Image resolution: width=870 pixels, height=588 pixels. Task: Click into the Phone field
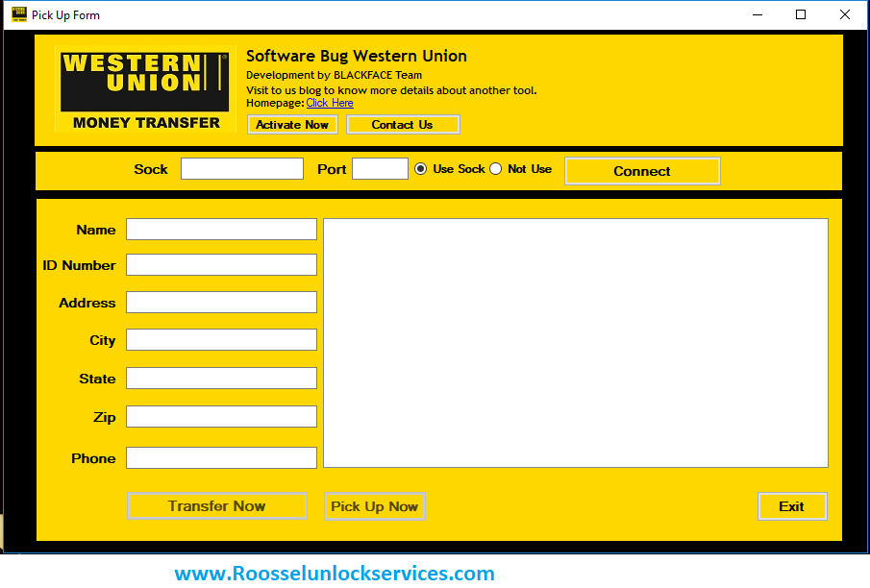pyautogui.click(x=221, y=457)
